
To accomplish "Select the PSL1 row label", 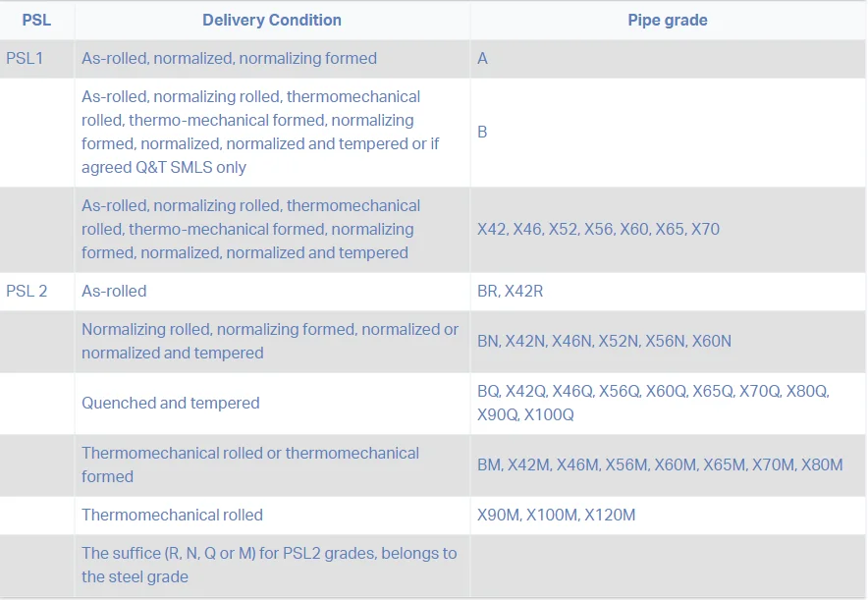I will tap(27, 58).
